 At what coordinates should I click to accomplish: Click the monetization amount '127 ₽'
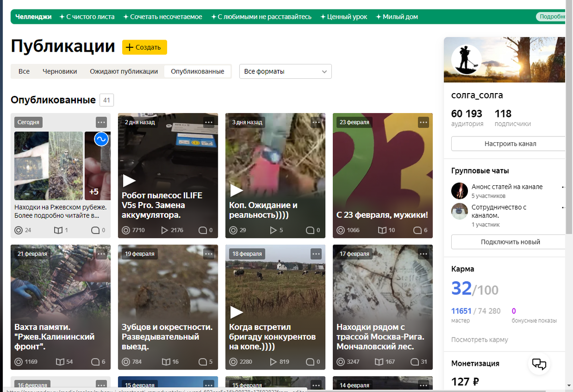pyautogui.click(x=465, y=381)
